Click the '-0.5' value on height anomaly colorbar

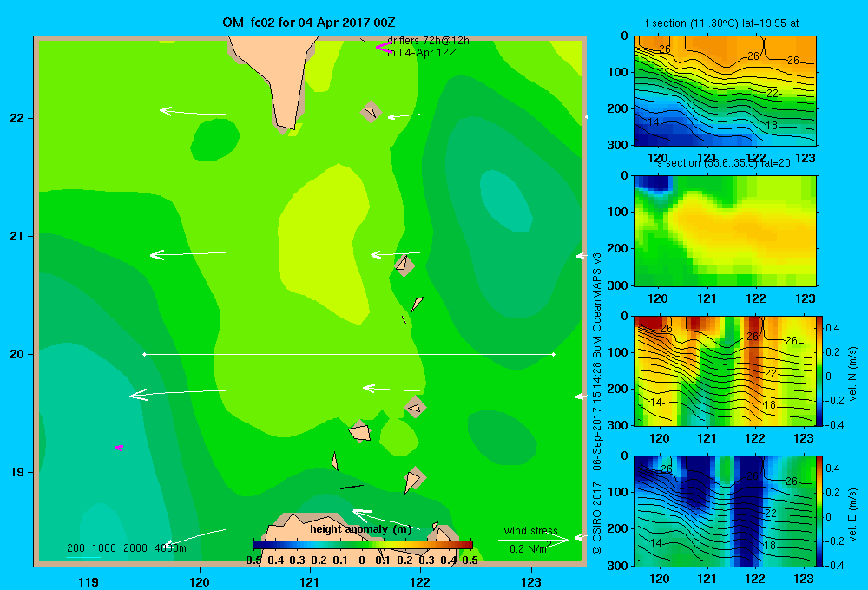(251, 560)
